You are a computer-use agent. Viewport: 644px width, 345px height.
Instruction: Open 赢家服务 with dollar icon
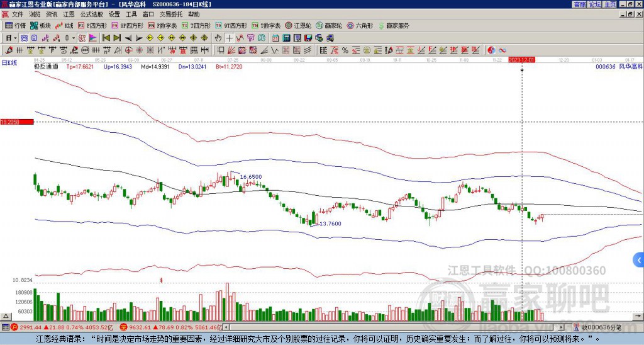click(394, 25)
